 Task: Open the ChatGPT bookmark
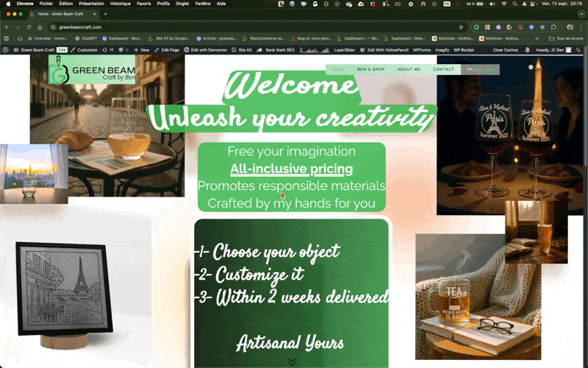pos(86,38)
